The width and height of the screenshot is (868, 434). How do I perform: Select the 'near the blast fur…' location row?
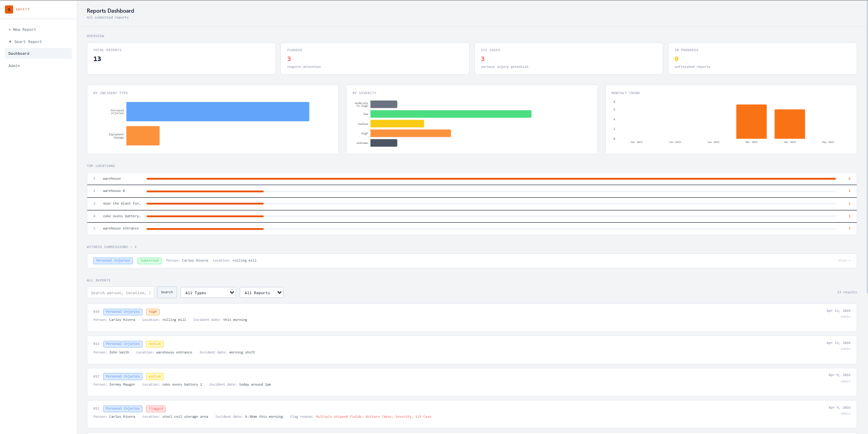[472, 204]
